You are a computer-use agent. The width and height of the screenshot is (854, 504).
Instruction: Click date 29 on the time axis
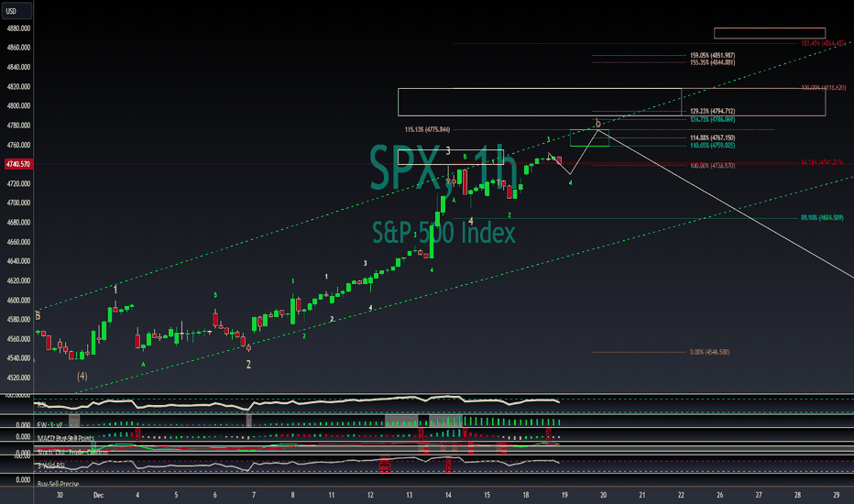[837, 495]
